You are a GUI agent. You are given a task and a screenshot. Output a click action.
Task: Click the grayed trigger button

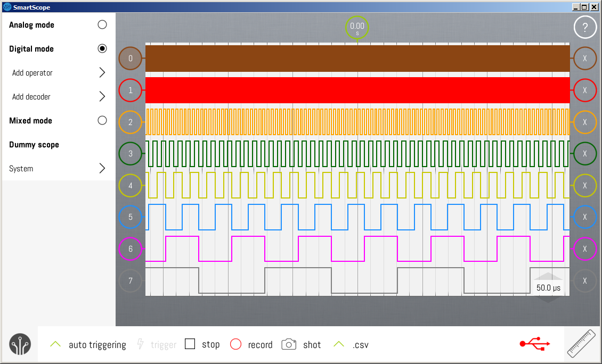[157, 344]
